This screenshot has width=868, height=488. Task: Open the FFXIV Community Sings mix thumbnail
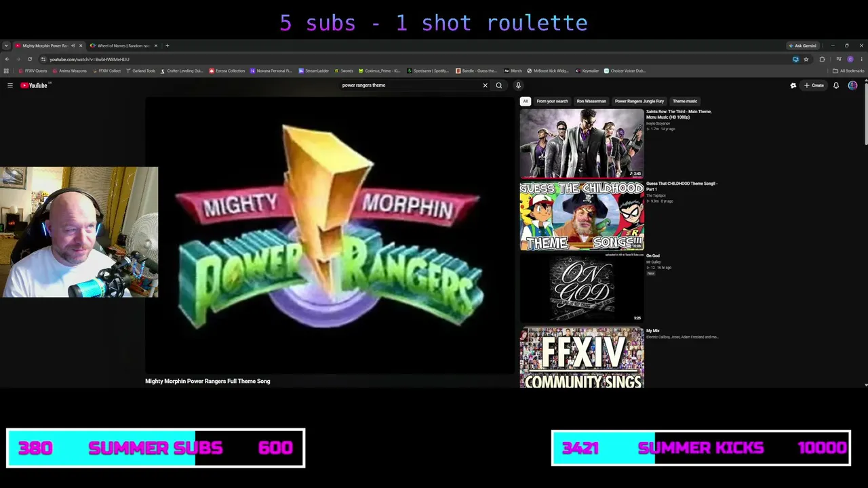[x=582, y=357]
